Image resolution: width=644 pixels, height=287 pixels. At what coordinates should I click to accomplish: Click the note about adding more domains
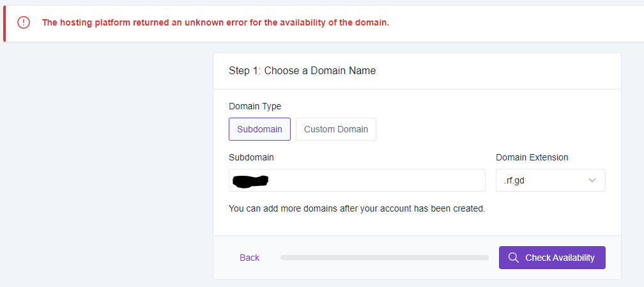[356, 208]
